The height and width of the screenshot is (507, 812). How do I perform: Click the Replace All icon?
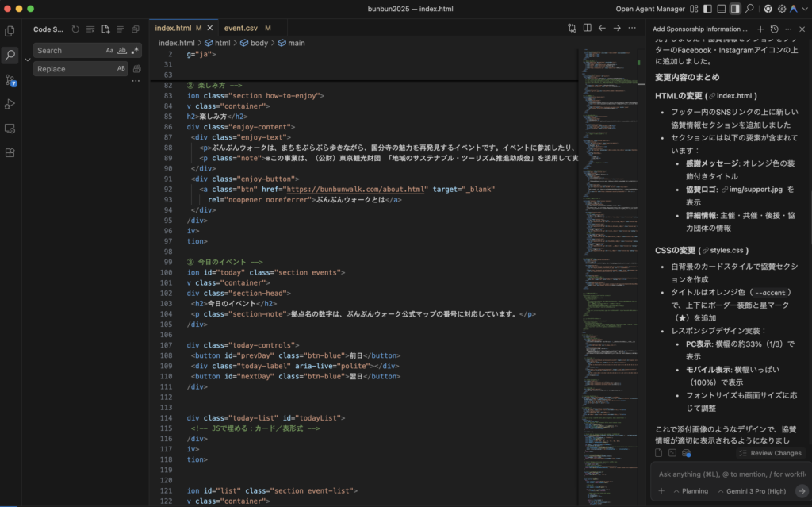tap(137, 69)
